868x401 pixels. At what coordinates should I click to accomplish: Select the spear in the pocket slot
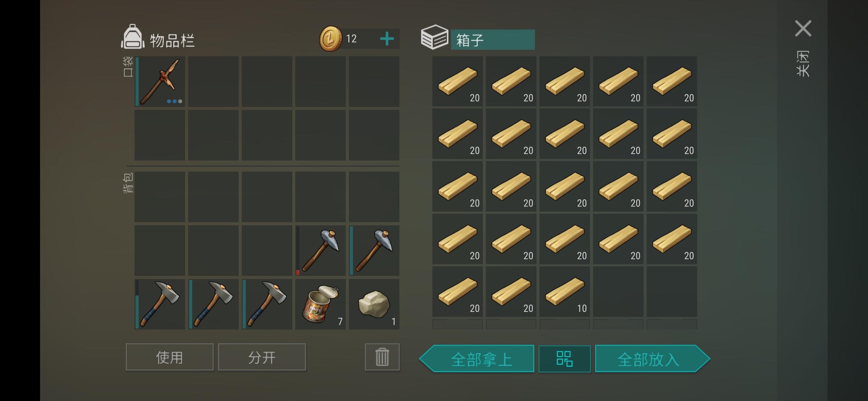(160, 81)
